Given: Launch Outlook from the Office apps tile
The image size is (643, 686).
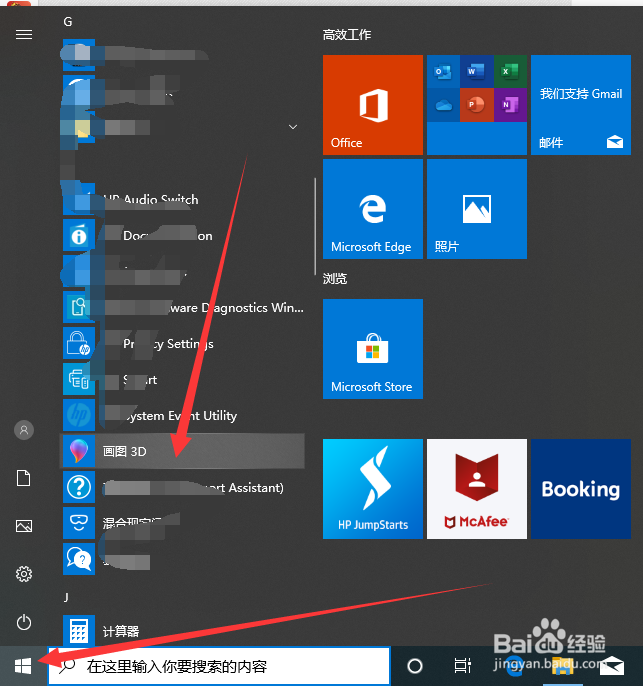Looking at the screenshot, I should click(x=443, y=71).
